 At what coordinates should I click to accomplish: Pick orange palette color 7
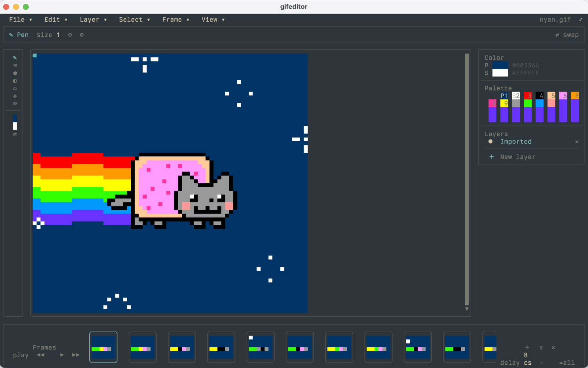coord(575,96)
